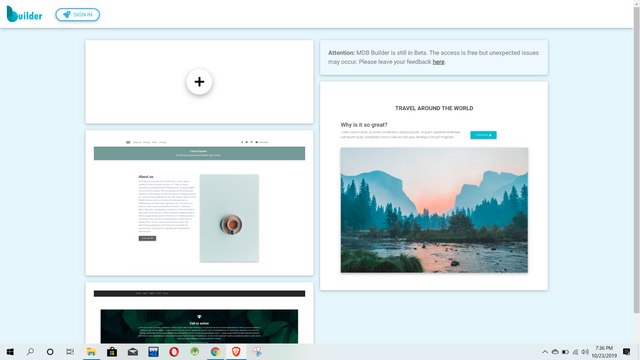Viewport: 640px width, 360px height.
Task: Click the Builder logo
Action: point(24,14)
